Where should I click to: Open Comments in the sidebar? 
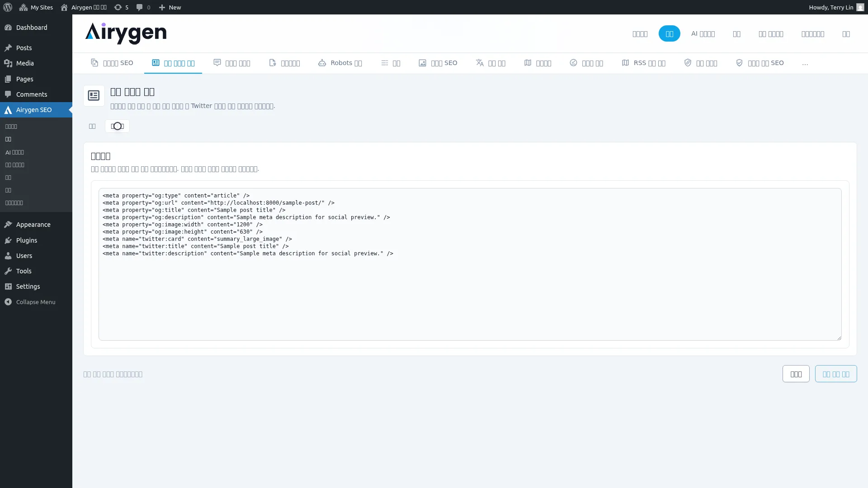click(36, 94)
